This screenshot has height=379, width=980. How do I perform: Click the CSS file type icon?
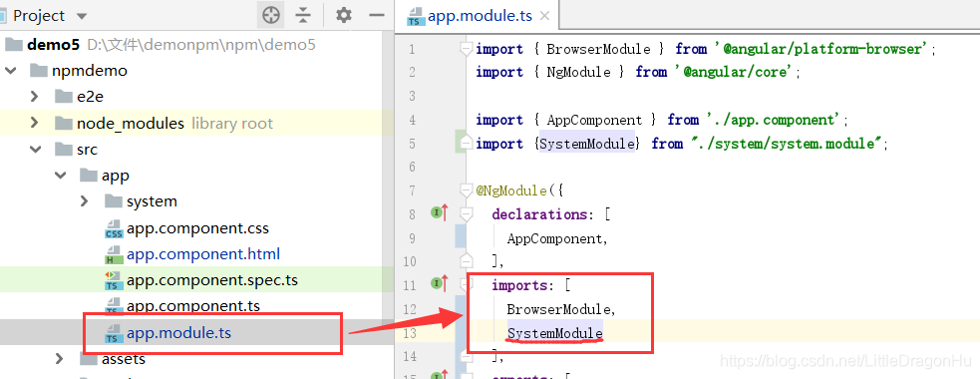click(114, 229)
